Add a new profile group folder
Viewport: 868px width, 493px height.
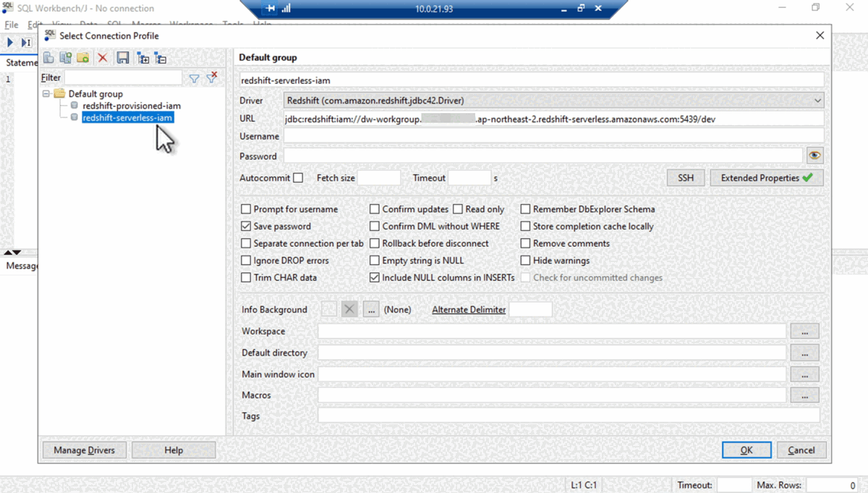tap(83, 58)
